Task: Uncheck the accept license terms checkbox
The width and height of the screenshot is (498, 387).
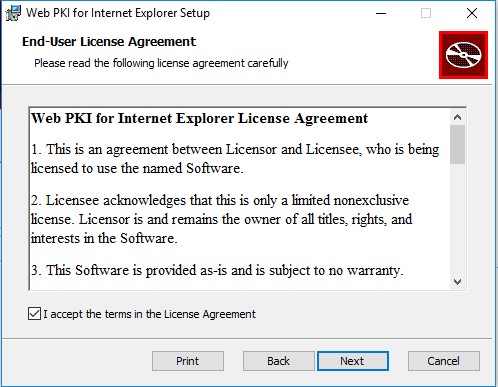Action: coord(34,314)
